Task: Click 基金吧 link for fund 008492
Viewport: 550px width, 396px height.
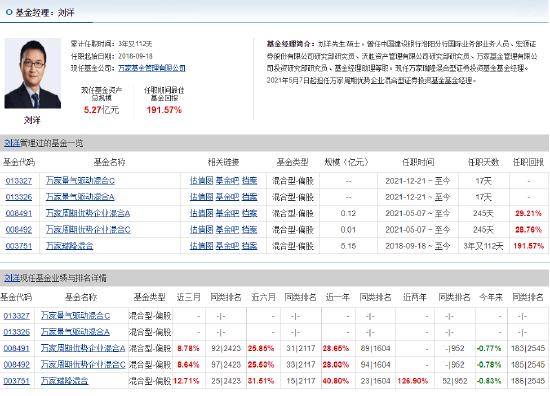Action: (x=227, y=230)
